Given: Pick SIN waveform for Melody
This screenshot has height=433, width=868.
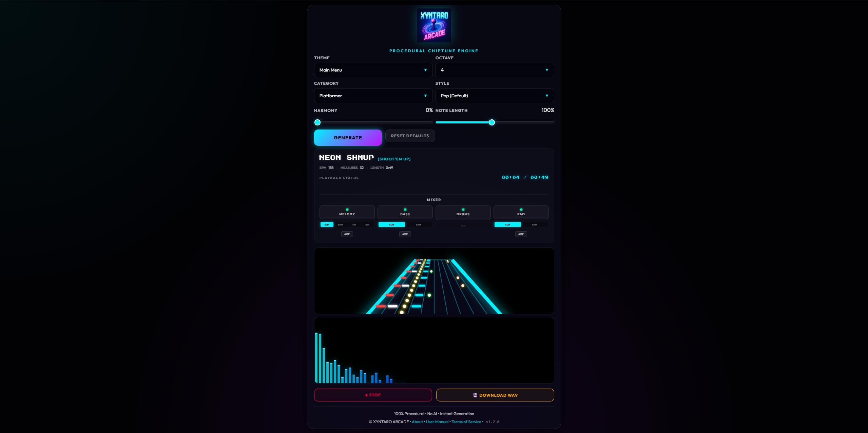Looking at the screenshot, I should tap(367, 224).
